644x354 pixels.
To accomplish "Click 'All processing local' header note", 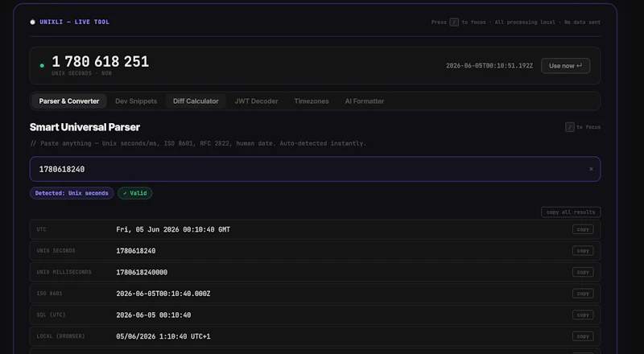I will pyautogui.click(x=525, y=23).
